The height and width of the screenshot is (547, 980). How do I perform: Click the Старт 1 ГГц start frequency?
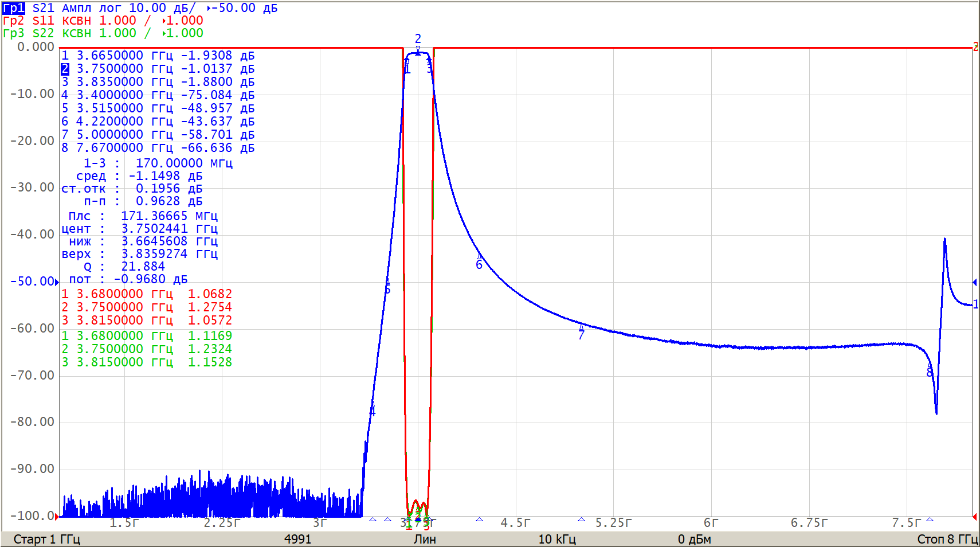(x=46, y=539)
